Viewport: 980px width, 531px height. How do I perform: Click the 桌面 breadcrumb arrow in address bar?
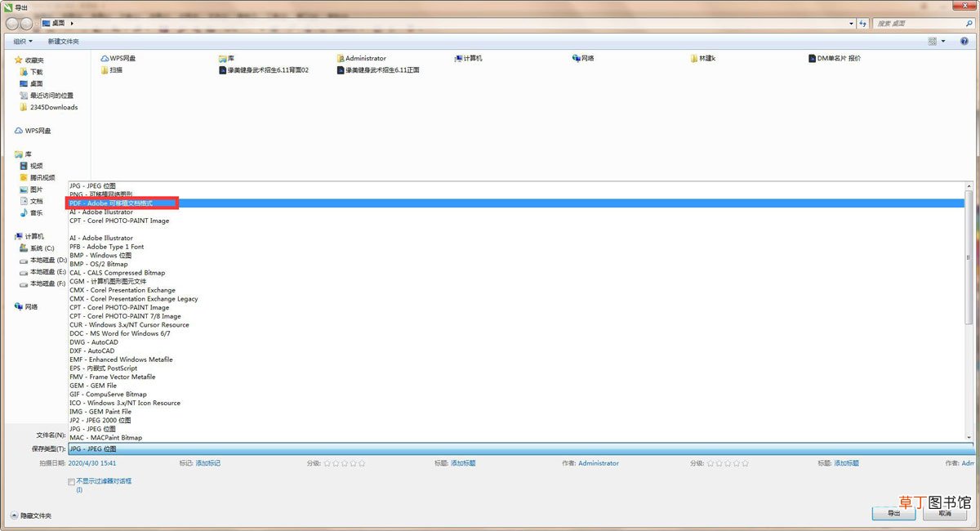click(x=72, y=24)
